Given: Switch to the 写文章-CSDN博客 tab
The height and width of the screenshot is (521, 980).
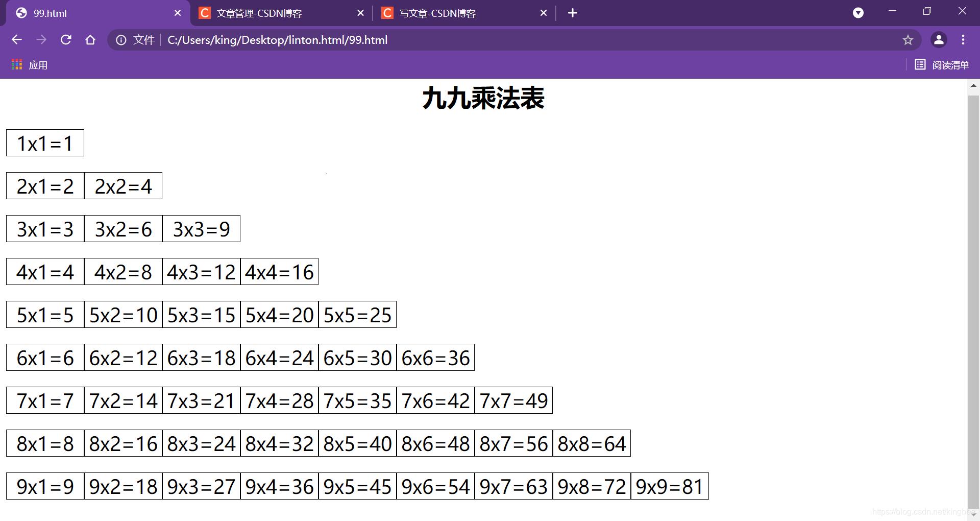Looking at the screenshot, I should pos(454,13).
